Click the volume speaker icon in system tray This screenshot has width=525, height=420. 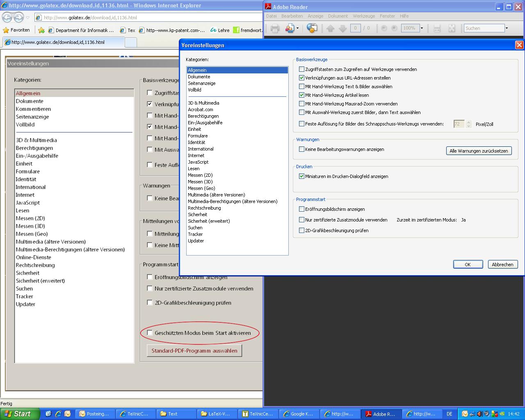pos(479,414)
